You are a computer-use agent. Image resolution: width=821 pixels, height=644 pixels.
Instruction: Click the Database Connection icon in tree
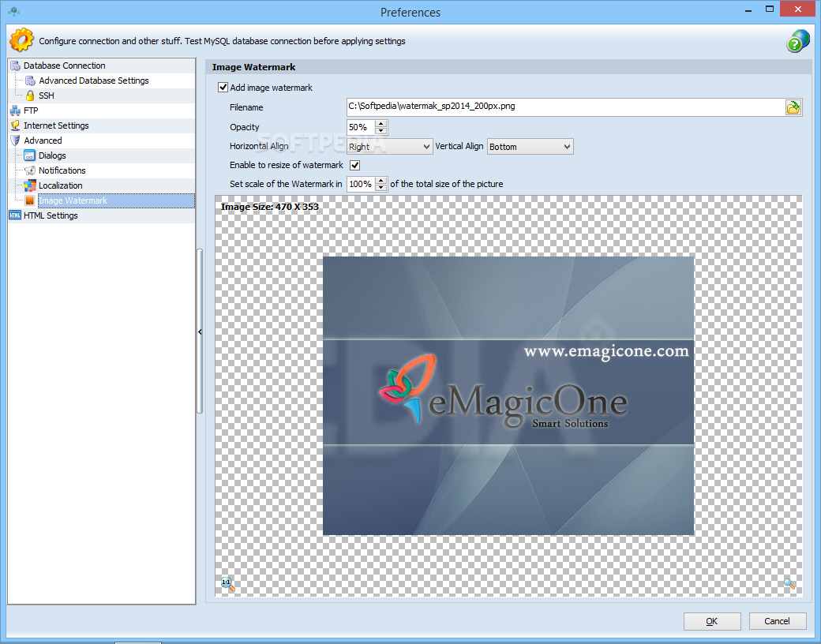(15, 66)
